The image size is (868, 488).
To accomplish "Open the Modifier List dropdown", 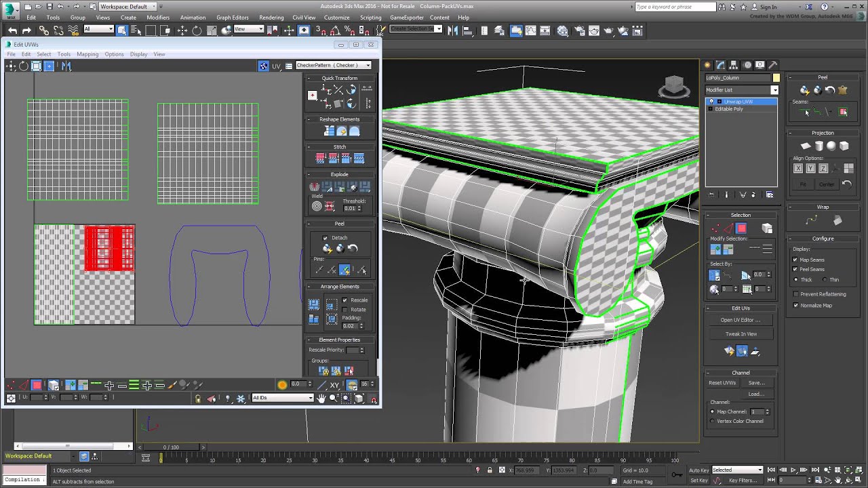I will point(742,90).
